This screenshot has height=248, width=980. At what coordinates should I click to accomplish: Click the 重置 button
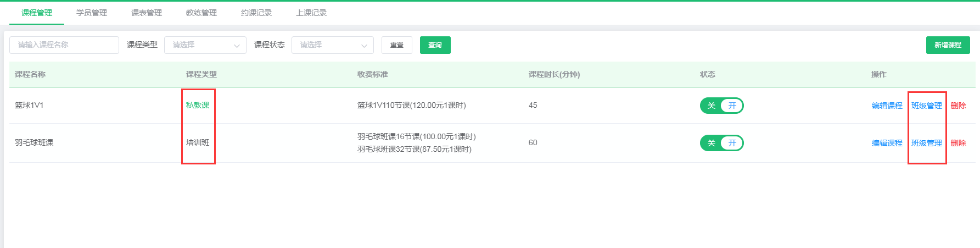point(396,45)
